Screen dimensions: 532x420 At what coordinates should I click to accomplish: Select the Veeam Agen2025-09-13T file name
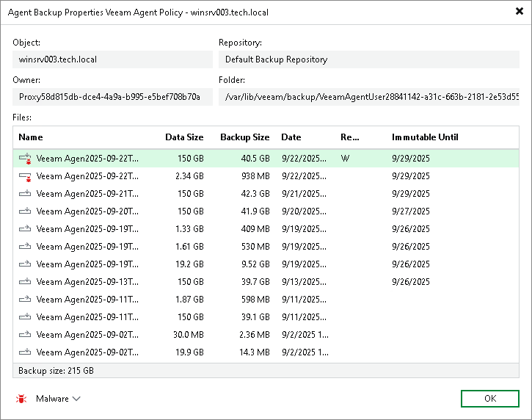[x=87, y=282]
